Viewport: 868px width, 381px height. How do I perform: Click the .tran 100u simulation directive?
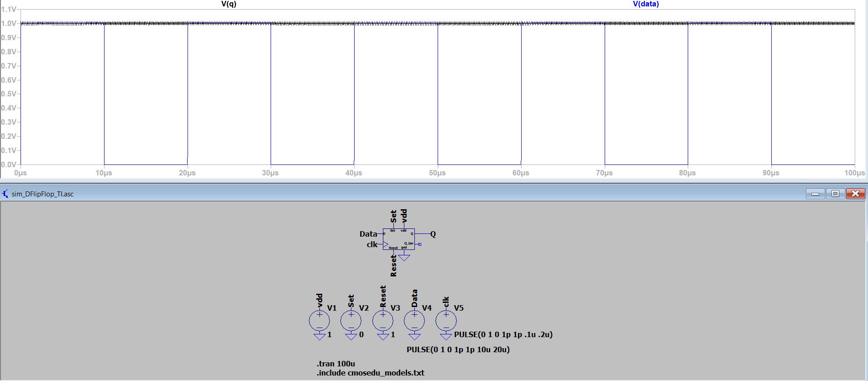coord(336,364)
